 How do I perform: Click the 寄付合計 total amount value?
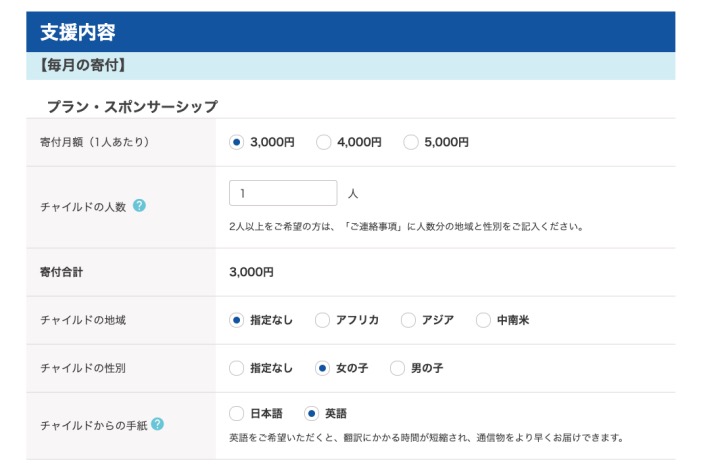tap(251, 271)
